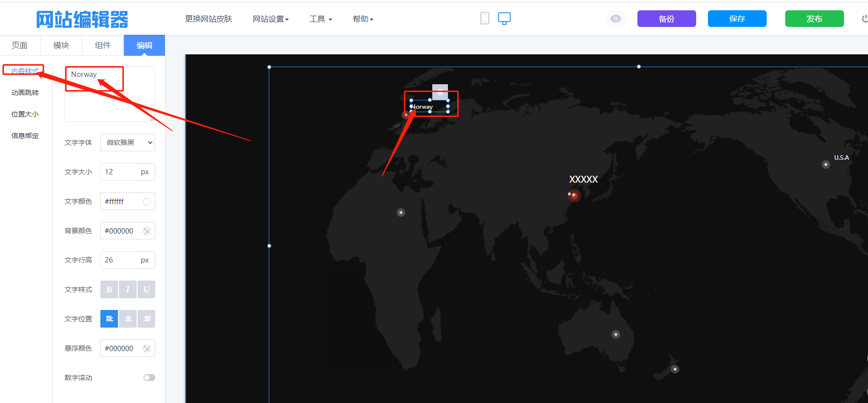Click the 发布 publish button
The width and height of the screenshot is (868, 403).
815,19
